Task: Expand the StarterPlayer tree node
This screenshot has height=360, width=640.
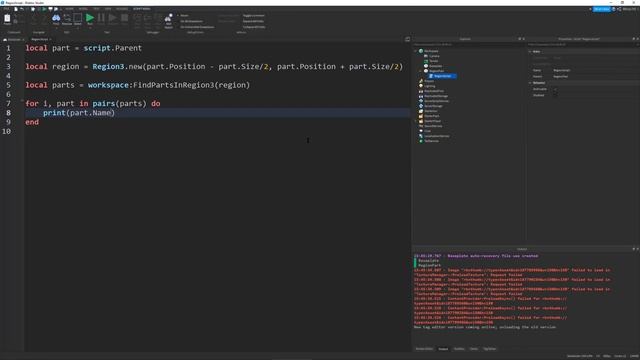Action: pos(416,121)
